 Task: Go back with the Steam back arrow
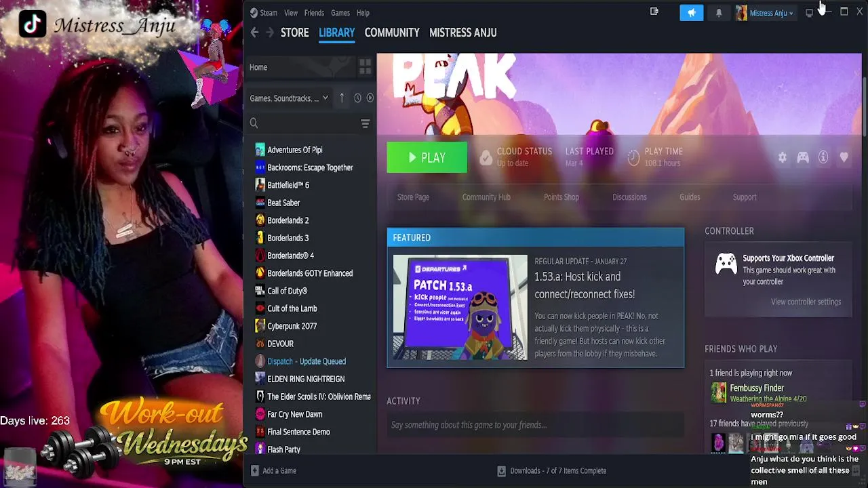tap(254, 33)
